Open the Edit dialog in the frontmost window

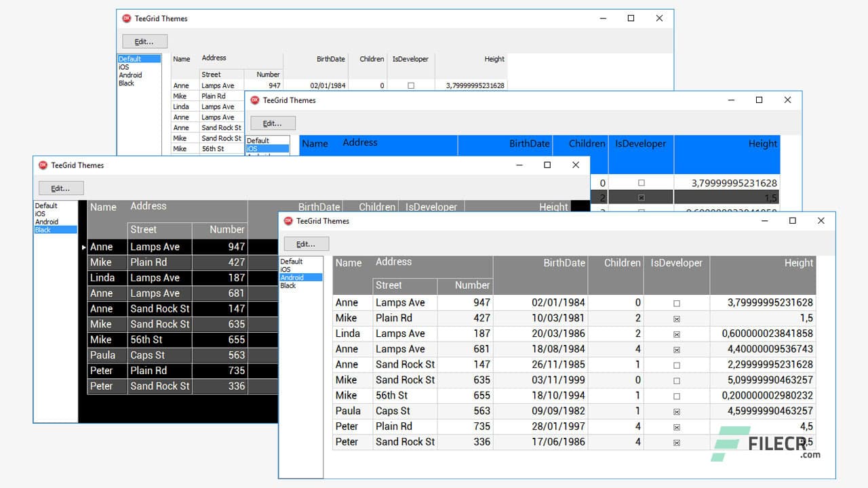(306, 243)
